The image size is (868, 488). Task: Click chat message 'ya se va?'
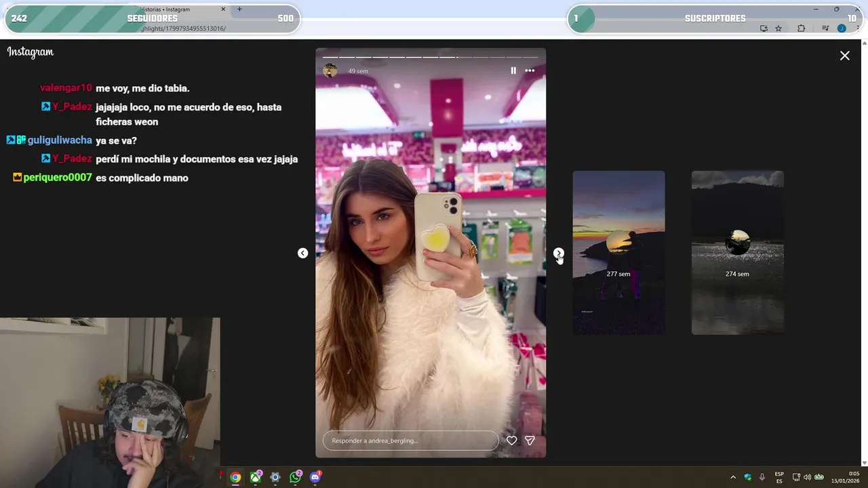pyautogui.click(x=117, y=141)
